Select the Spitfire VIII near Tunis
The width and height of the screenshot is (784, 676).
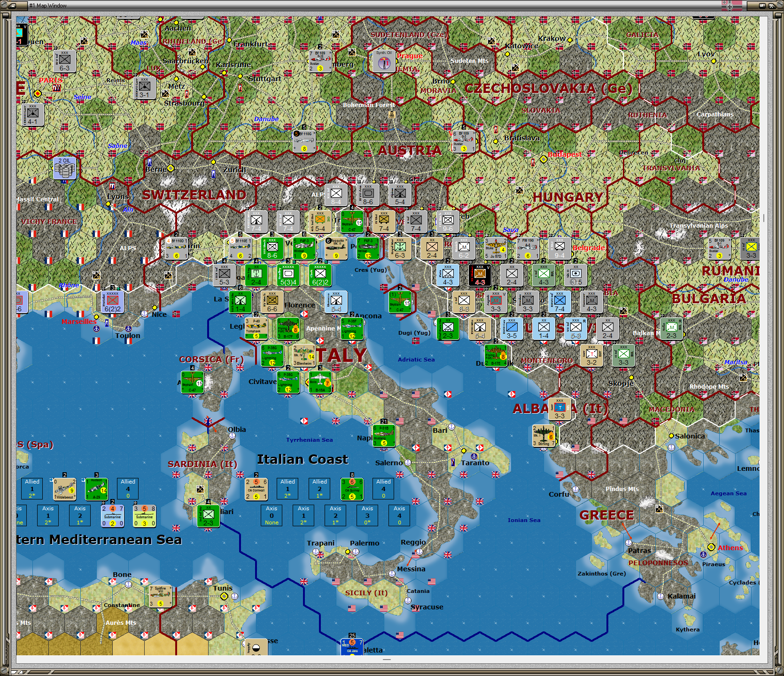coord(160,596)
